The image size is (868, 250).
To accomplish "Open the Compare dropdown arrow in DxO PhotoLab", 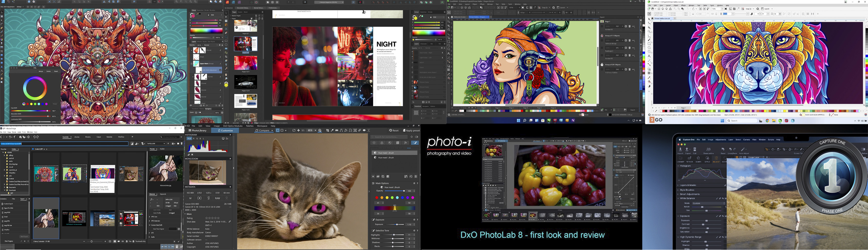I will (x=272, y=131).
